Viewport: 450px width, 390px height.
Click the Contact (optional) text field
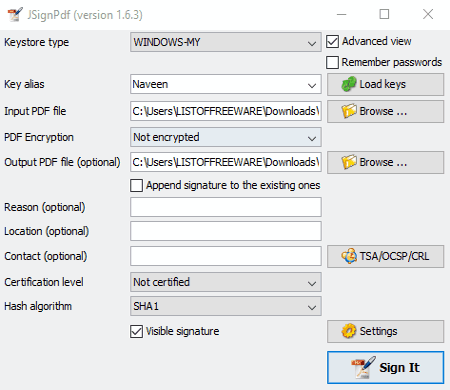[226, 256]
